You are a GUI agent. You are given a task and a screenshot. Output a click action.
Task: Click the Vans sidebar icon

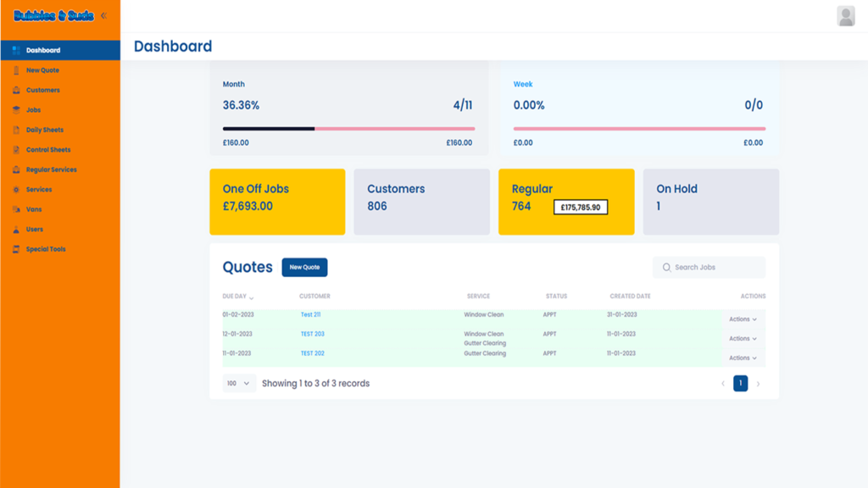coord(16,209)
